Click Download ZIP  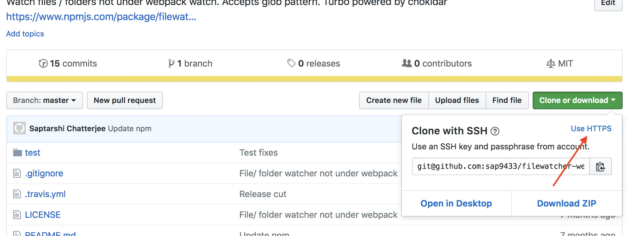point(566,203)
